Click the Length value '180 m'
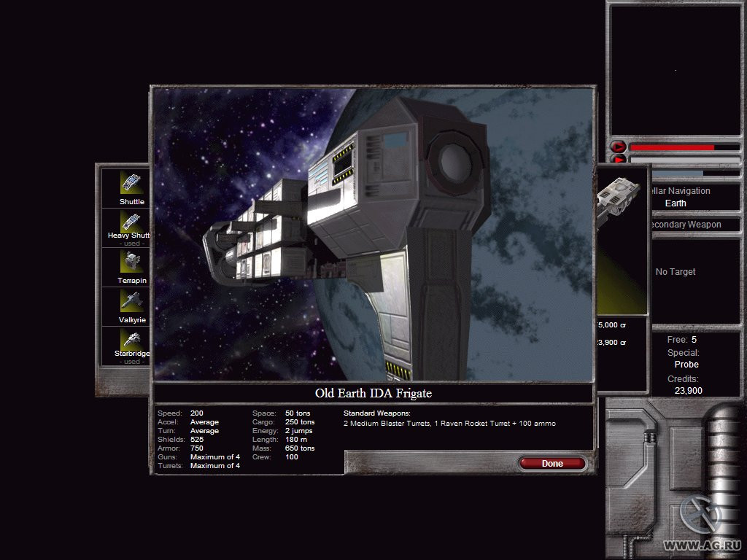Image resolution: width=747 pixels, height=560 pixels. tap(296, 440)
